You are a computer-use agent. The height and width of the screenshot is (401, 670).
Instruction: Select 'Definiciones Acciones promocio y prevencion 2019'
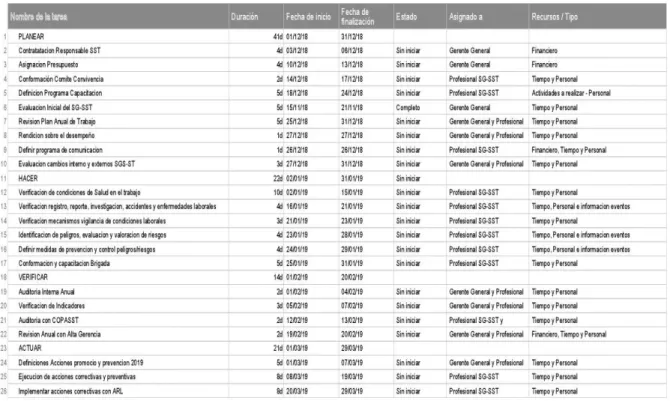pyautogui.click(x=81, y=363)
